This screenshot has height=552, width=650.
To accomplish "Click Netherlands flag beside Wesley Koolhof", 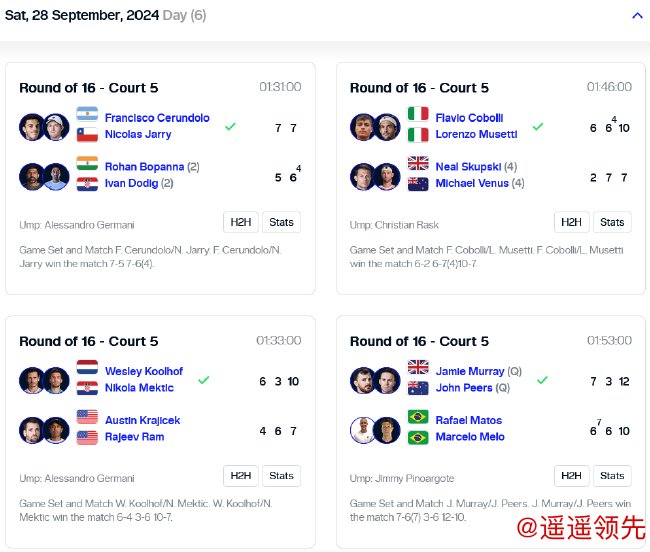I will coord(87,370).
